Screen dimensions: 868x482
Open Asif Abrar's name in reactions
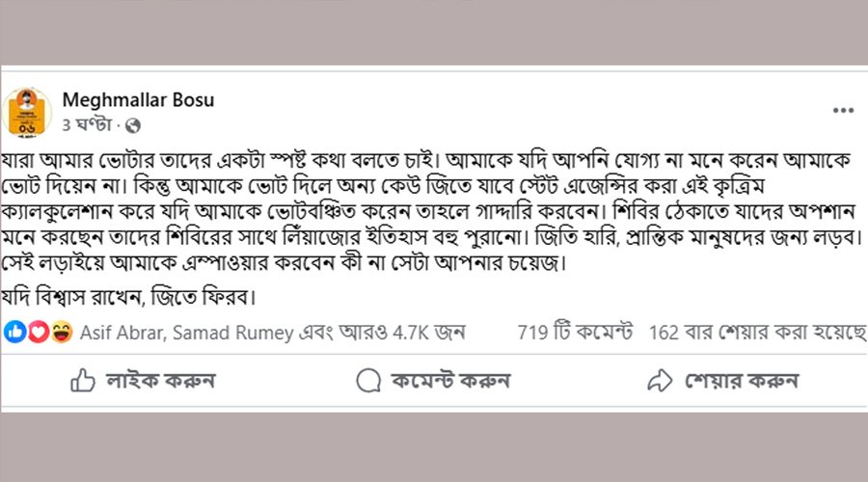coord(121,333)
